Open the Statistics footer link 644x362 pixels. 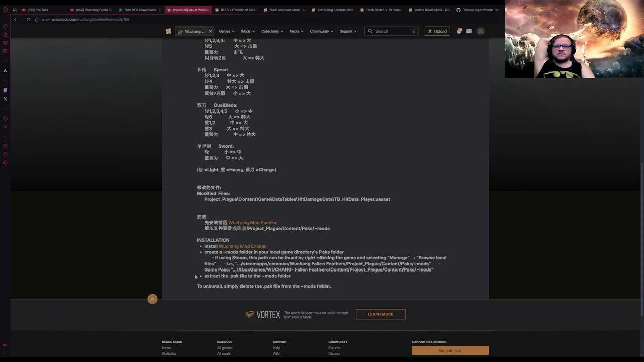pos(169,354)
